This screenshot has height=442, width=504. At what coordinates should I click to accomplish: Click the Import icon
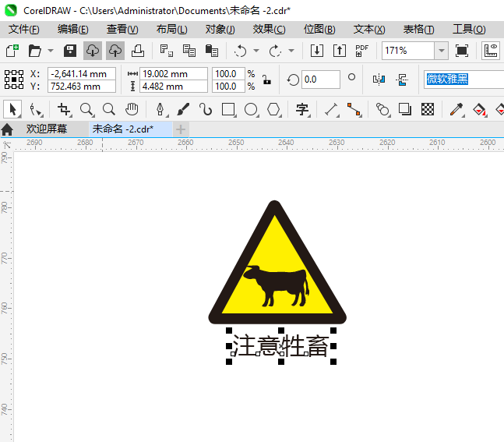pyautogui.click(x=317, y=51)
